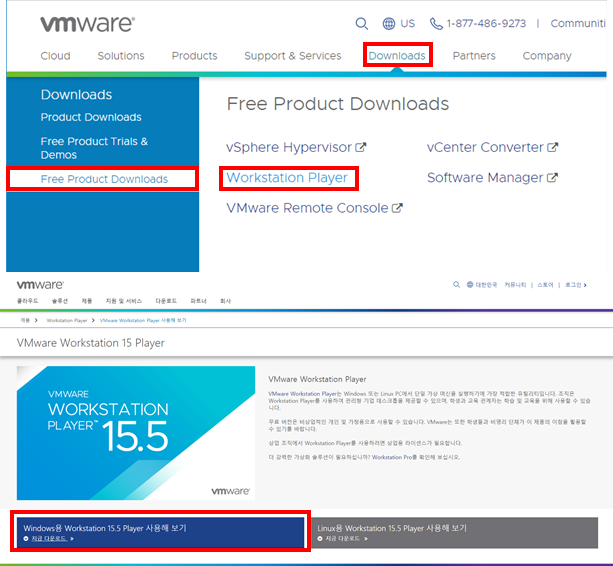Select Free Product Downloads in sidebar
The image size is (613, 566).
104,179
